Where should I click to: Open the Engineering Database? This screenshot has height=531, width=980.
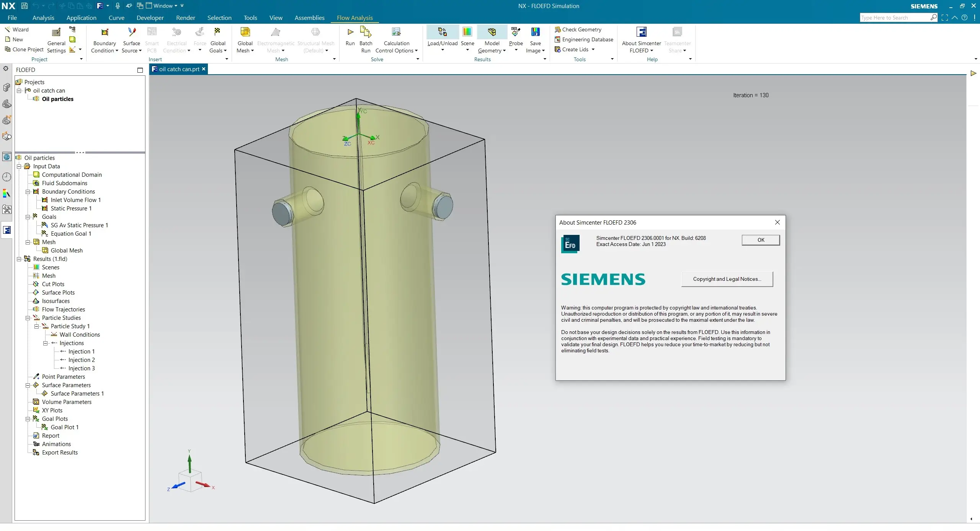(x=584, y=39)
